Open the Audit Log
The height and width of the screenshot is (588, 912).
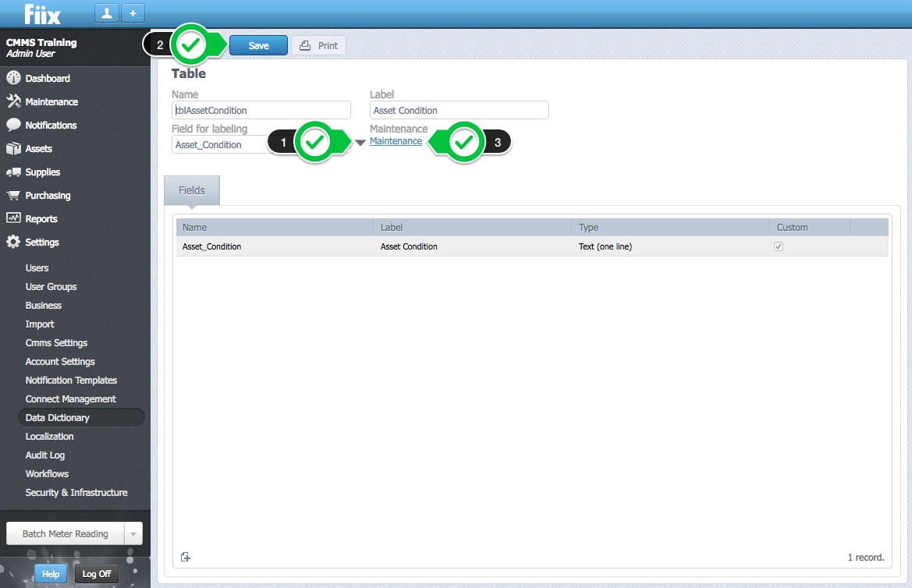44,455
